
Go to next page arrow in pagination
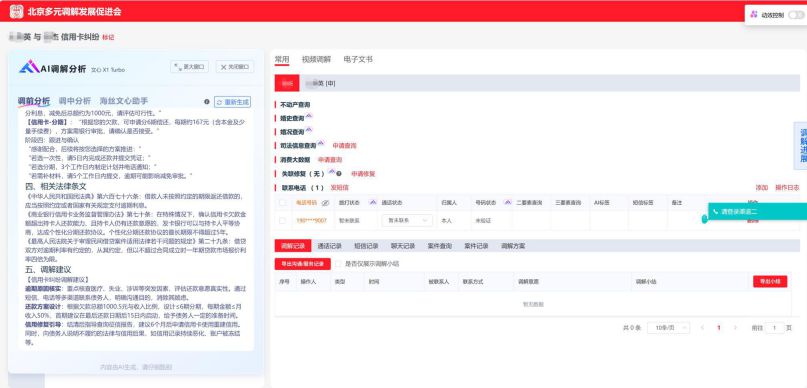[735, 328]
